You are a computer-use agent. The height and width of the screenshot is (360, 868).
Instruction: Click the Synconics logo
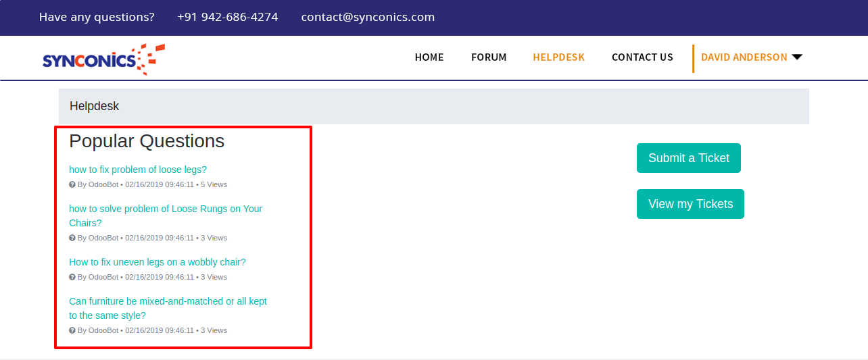click(x=103, y=59)
